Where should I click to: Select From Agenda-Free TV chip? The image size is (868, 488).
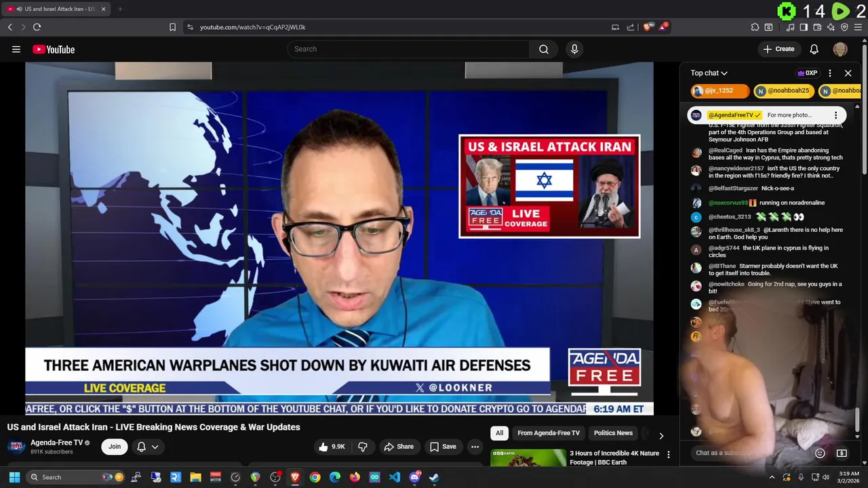[x=549, y=433]
